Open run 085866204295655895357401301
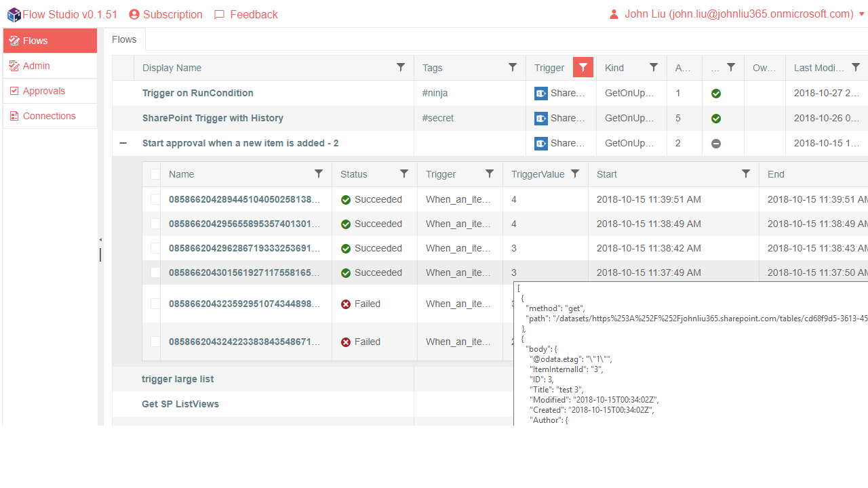 click(x=244, y=224)
